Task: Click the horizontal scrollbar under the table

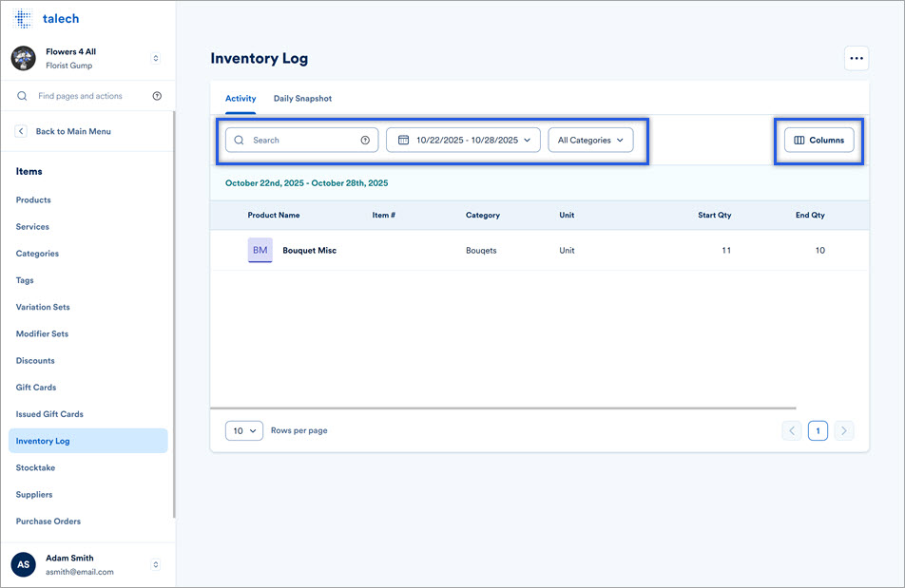Action: 503,408
